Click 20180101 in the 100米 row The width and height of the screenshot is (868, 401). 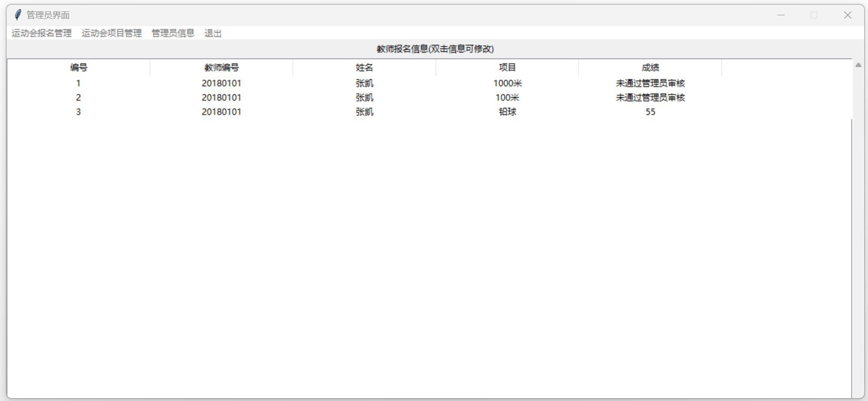point(222,97)
